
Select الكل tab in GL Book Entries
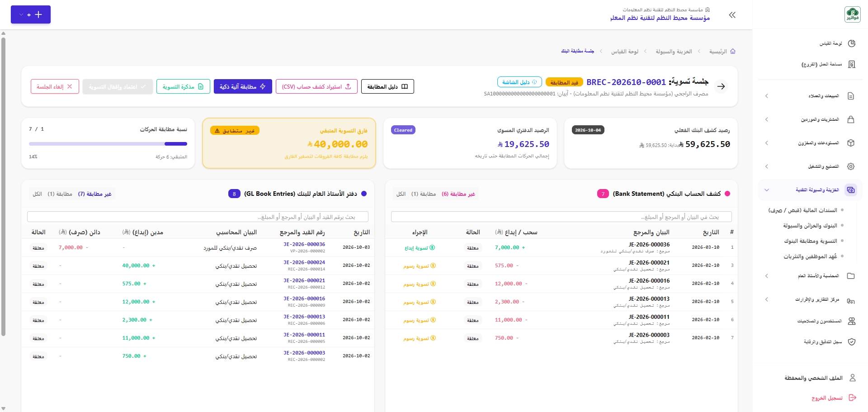(37, 194)
